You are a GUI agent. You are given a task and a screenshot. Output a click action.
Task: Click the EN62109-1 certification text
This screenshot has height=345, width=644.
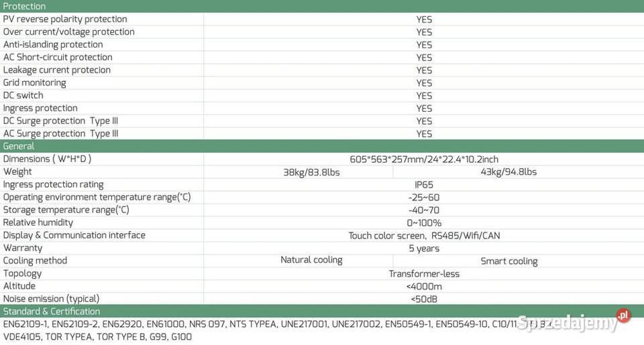(x=25, y=324)
